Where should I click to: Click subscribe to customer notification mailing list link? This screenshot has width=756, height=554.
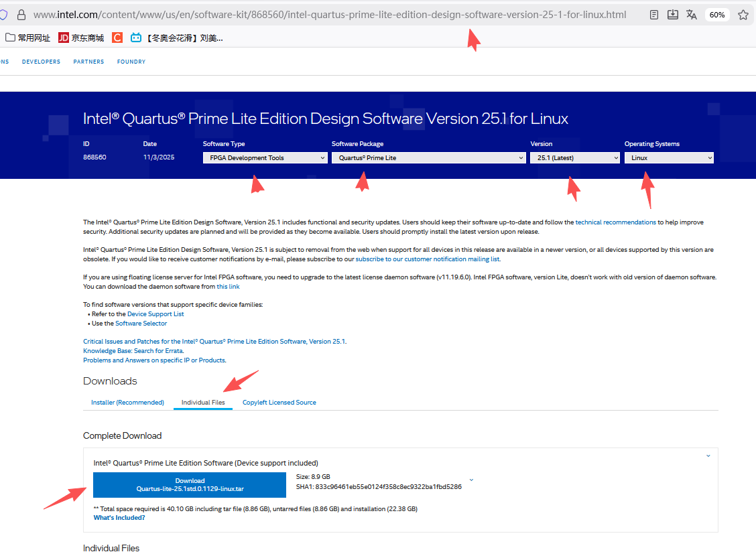coord(428,259)
